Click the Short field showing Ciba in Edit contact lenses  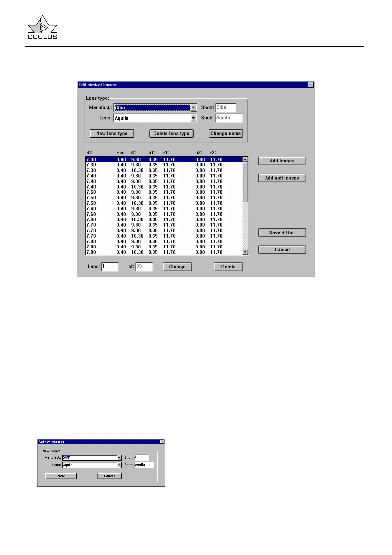click(x=226, y=108)
